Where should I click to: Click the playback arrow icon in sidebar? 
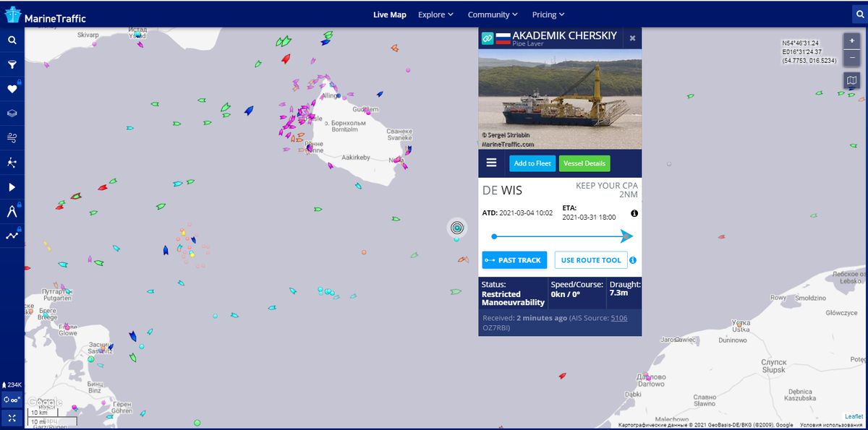click(12, 187)
